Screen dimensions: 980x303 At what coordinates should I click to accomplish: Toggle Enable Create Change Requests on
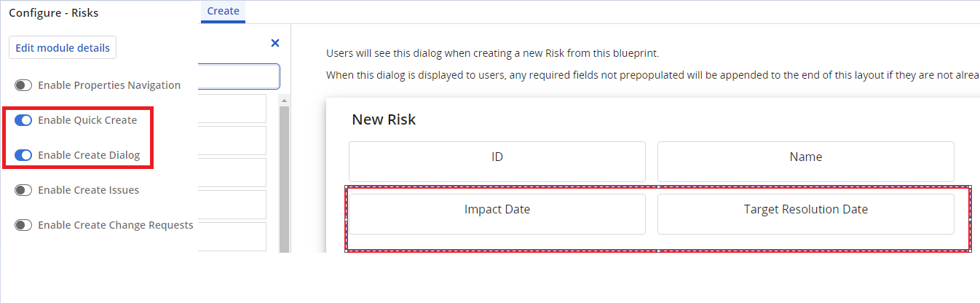[x=23, y=225]
